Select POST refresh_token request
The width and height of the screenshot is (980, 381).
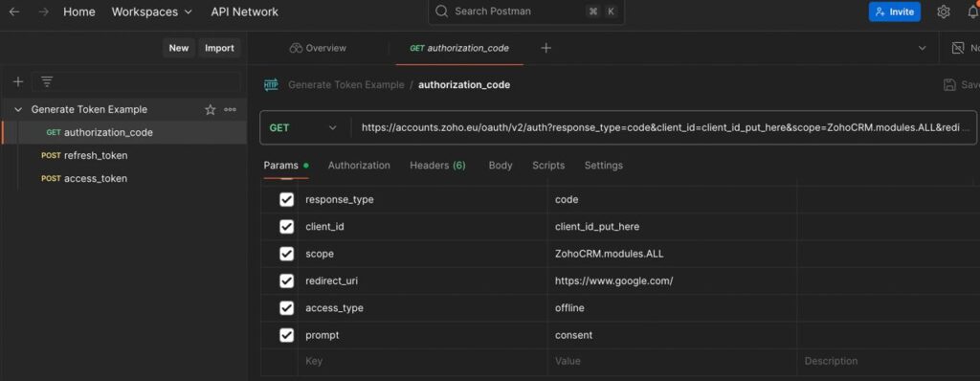[x=125, y=155]
